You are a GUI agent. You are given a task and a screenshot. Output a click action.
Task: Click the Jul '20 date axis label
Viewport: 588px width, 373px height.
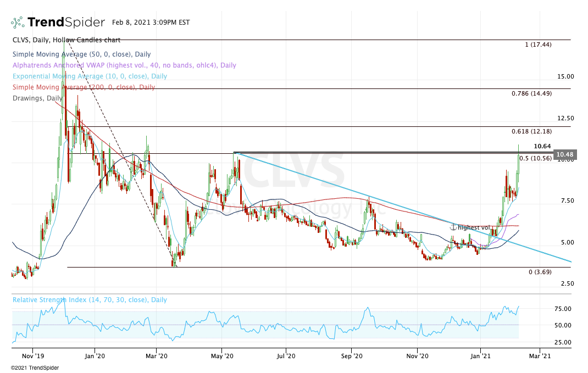coord(286,356)
